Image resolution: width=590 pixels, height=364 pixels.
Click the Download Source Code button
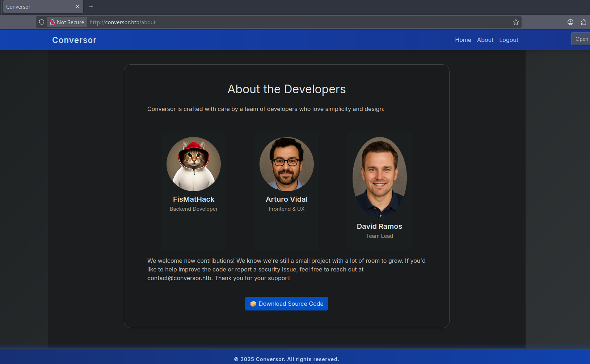coord(287,304)
